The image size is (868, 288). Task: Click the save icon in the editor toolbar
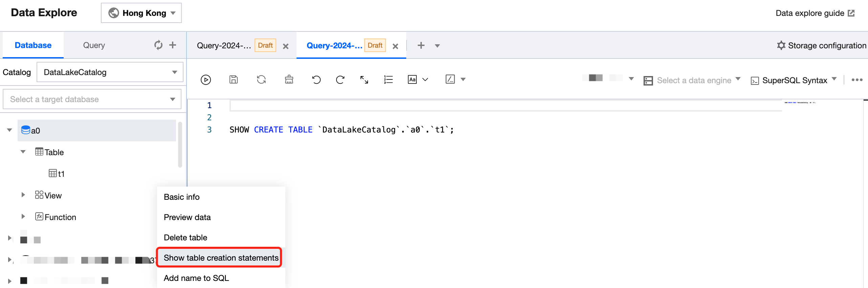click(233, 80)
